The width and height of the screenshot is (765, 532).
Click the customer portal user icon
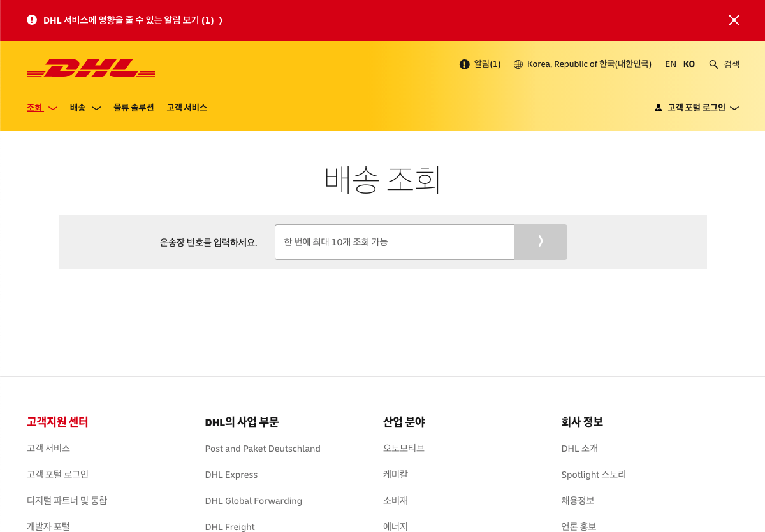pos(659,108)
